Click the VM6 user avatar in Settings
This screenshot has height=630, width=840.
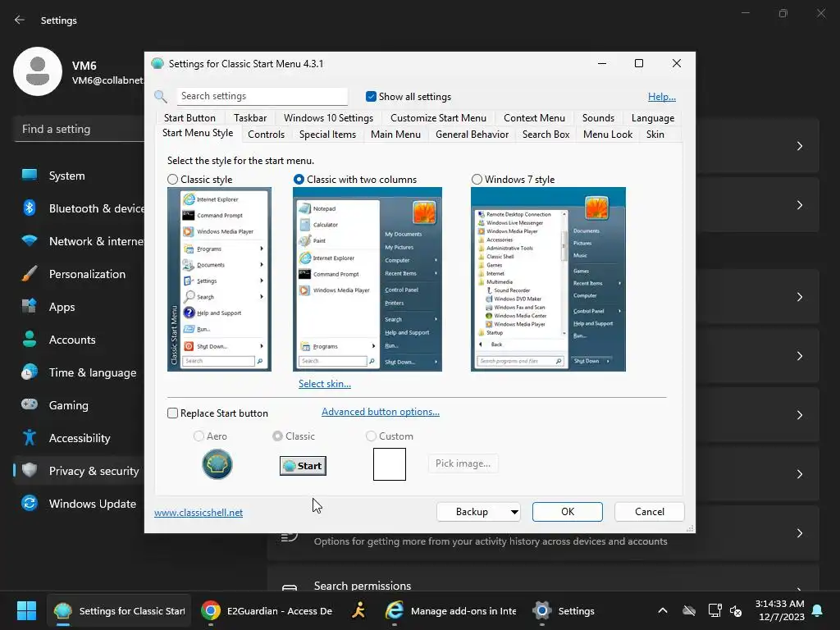click(x=38, y=71)
